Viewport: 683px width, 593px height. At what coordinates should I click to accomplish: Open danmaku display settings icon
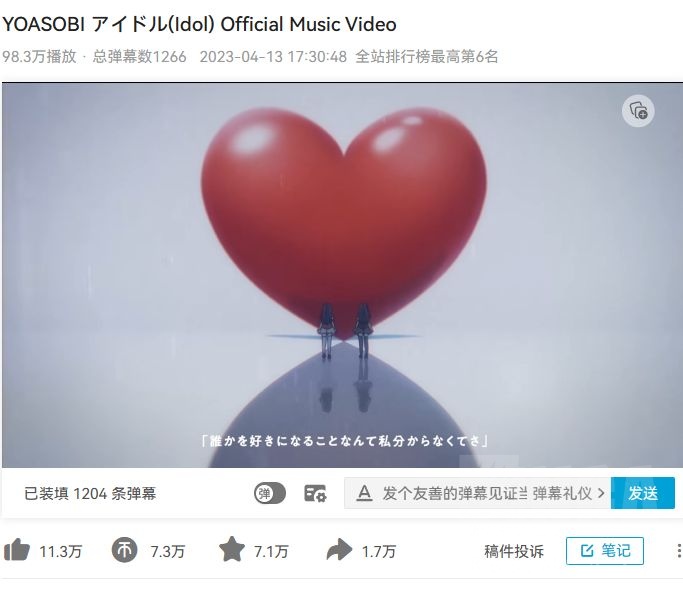[315, 494]
